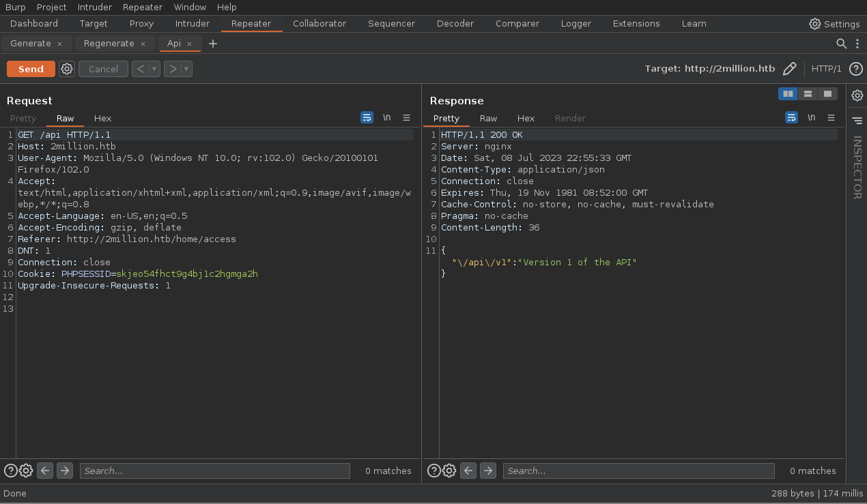Open the Project menu
Screen dimensions: 867x504
[52, 7]
